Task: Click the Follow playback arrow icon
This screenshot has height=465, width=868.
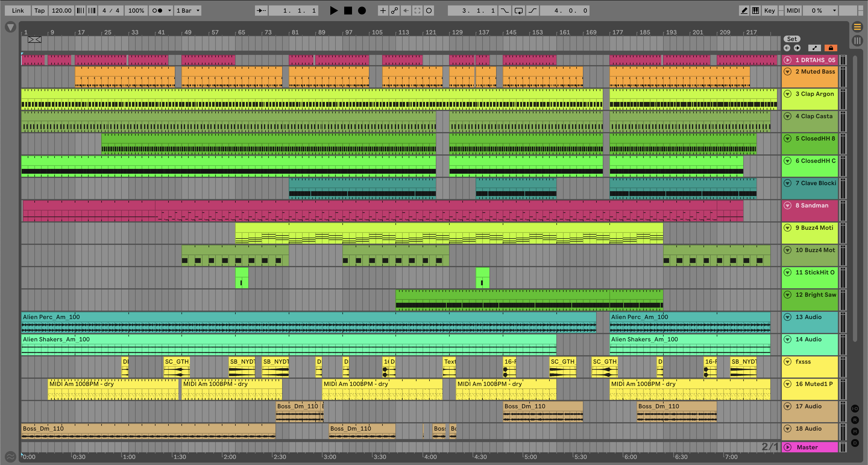Action: coord(261,11)
